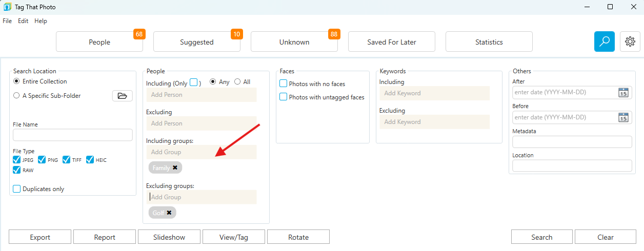This screenshot has width=644, height=251.
Task: Uncheck the TIFF file type
Action: (67, 160)
